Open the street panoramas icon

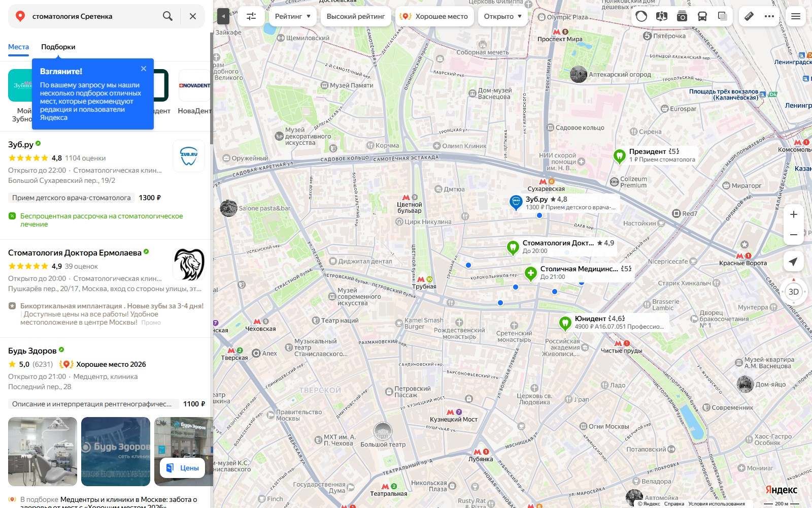click(662, 16)
